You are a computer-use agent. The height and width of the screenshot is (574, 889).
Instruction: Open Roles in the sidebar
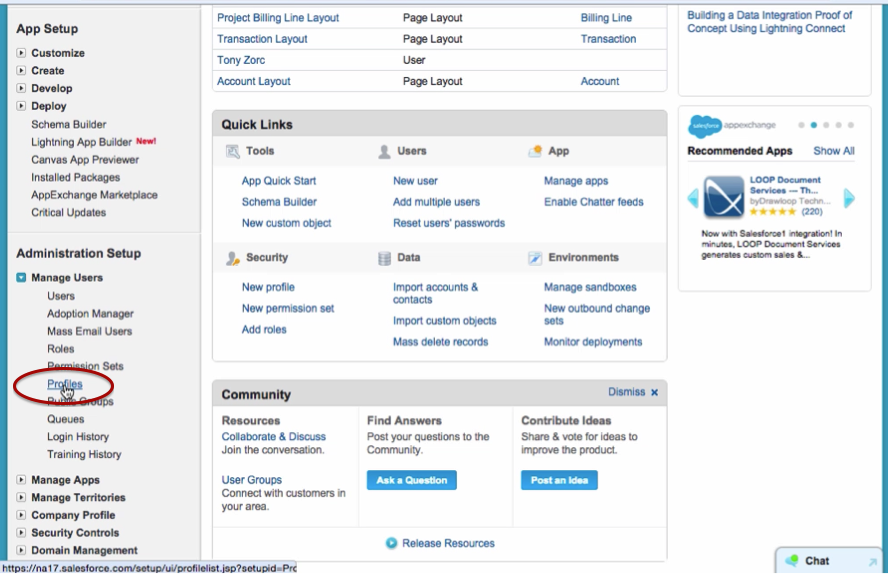point(61,348)
